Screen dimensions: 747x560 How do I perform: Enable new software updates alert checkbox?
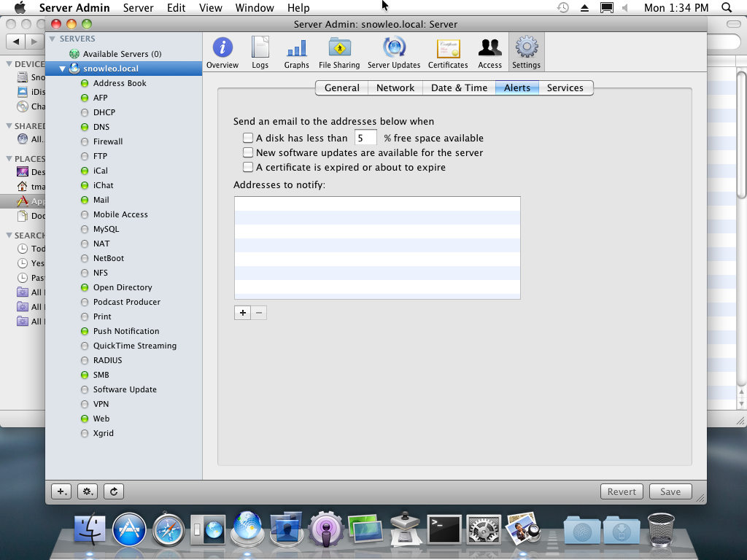pyautogui.click(x=248, y=152)
